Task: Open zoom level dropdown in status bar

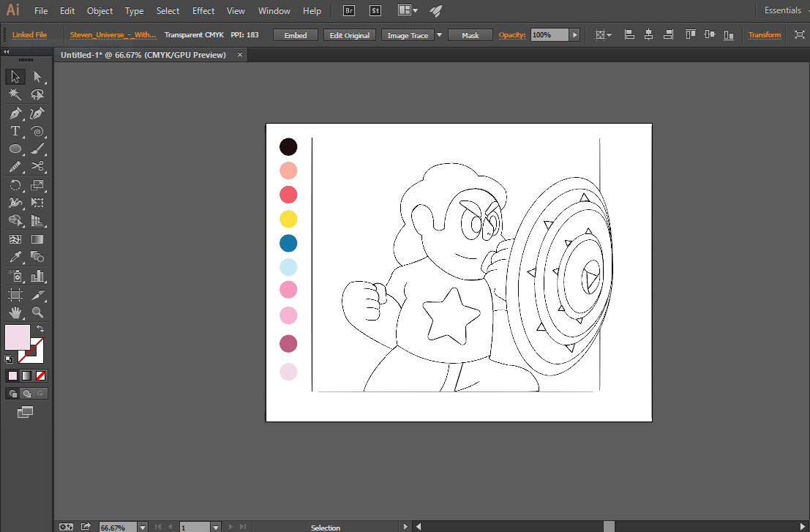Action: click(x=143, y=528)
